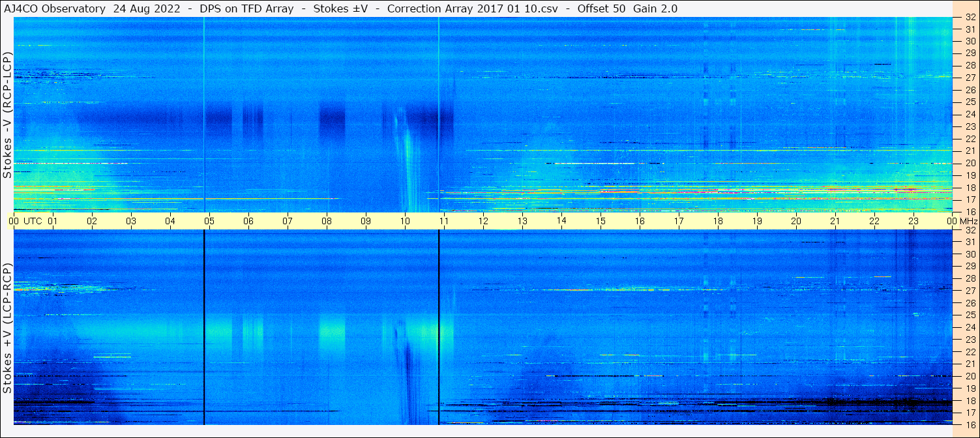Click the 31 MHz tick of Stokes +V panel
This screenshot has width=980, height=438.
[970, 242]
